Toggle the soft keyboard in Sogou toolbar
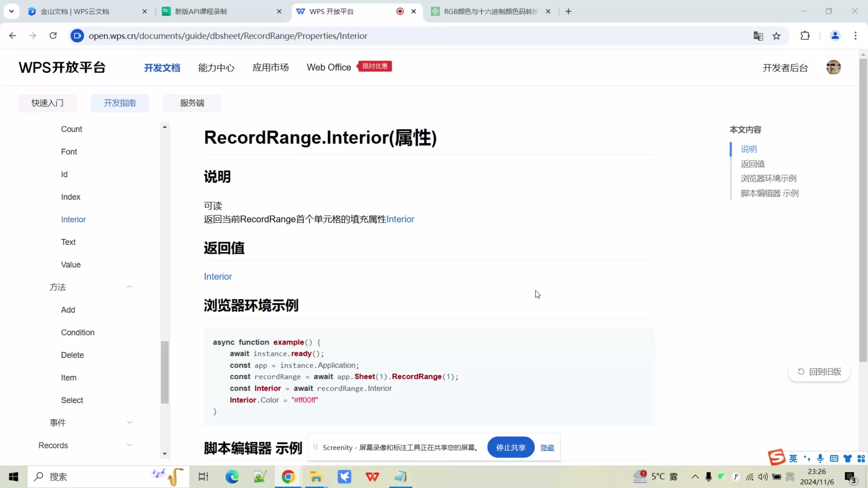868x488 pixels. 834,458
